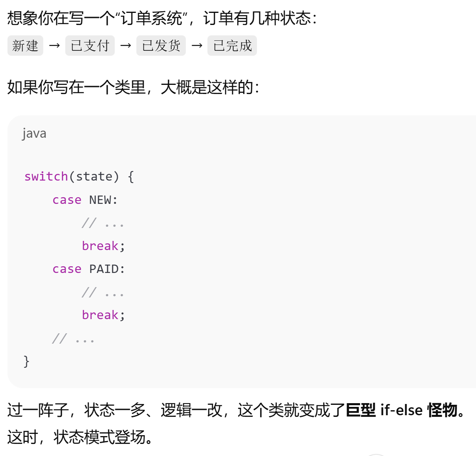Click the arrow between 新建 and 已支付
The height and width of the screenshot is (456, 476).
pyautogui.click(x=54, y=45)
